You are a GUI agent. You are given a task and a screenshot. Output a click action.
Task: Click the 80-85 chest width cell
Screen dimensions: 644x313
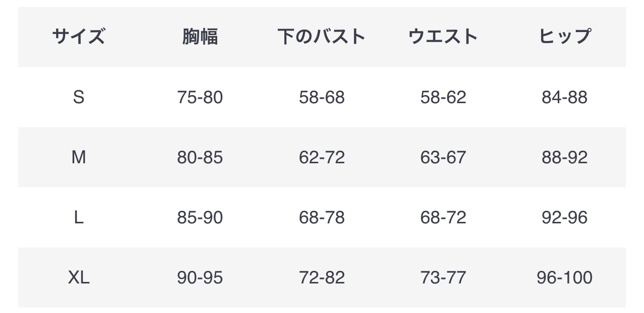point(200,157)
